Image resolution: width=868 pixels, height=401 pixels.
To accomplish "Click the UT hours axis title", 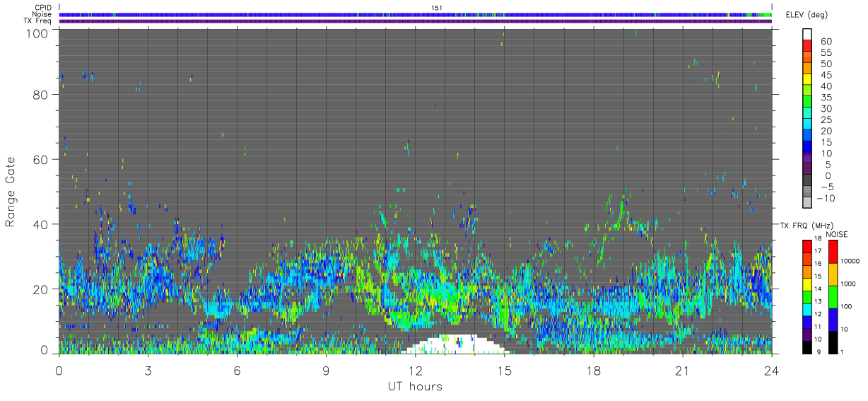I will (415, 386).
